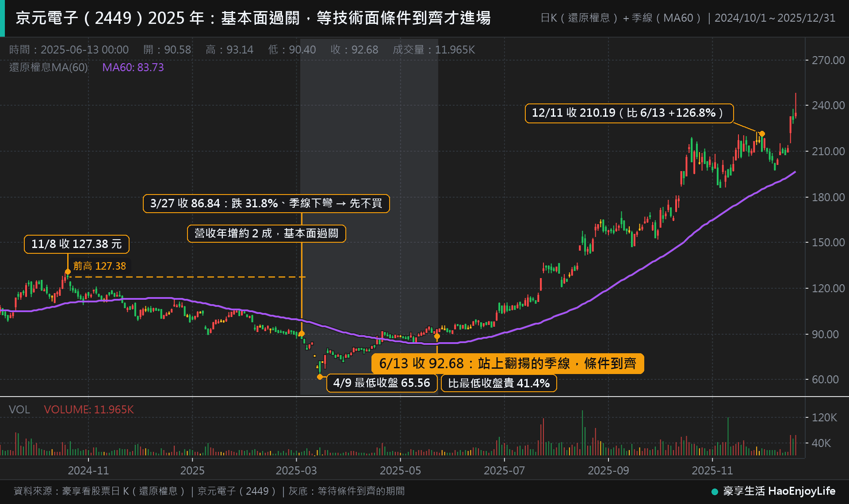
Task: Click the 比最低收盤貴 41.4% label
Action: coord(499,383)
